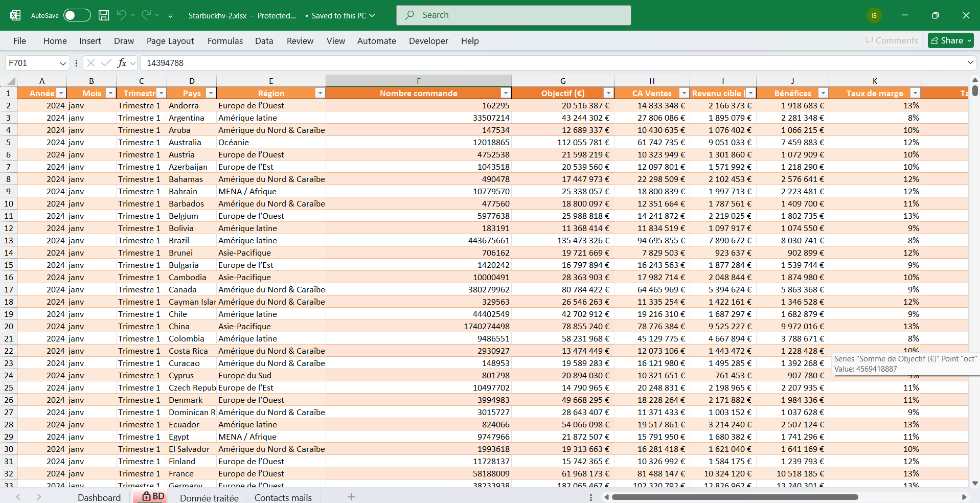Open the Bénéfices filter dropdown
Viewport: 980px width, 503px height.
823,93
